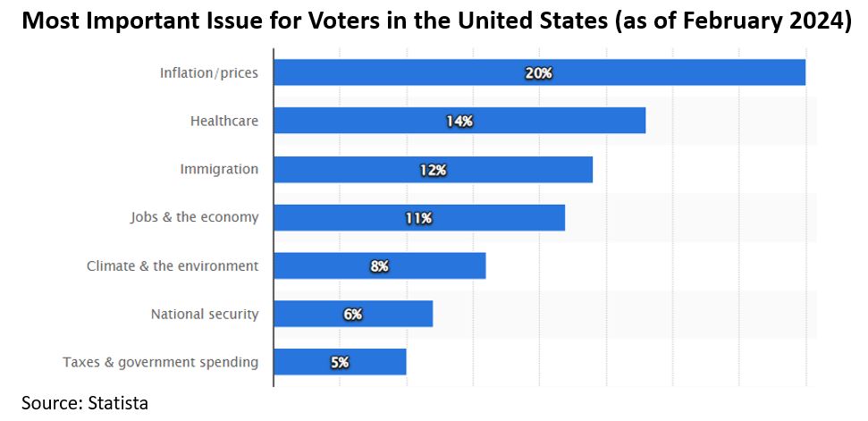
Task: Click the Healthcare 14% bar
Action: tap(460, 121)
